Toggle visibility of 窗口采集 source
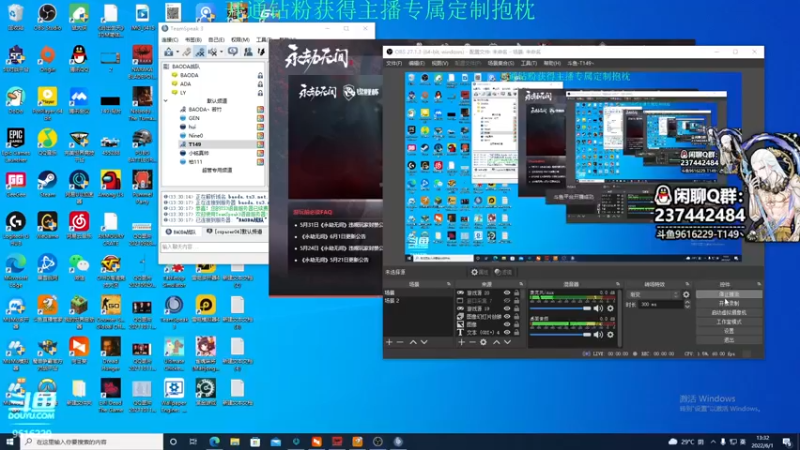This screenshot has height=450, width=800. 507,301
